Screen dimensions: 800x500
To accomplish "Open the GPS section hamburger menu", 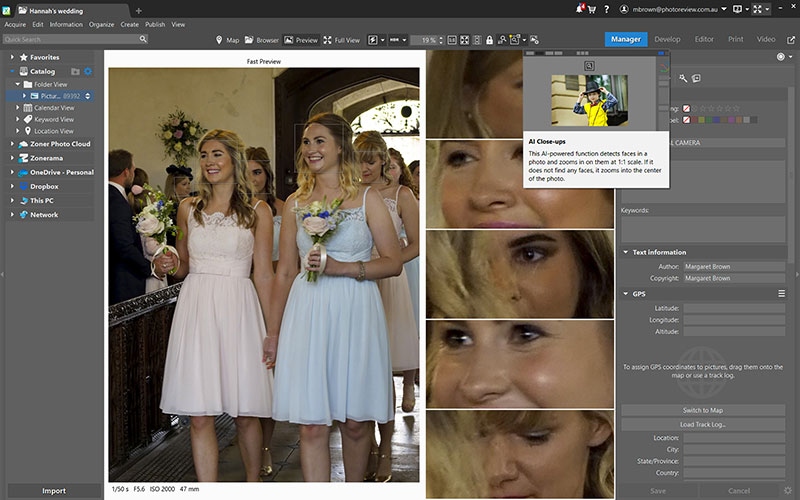I will click(781, 294).
